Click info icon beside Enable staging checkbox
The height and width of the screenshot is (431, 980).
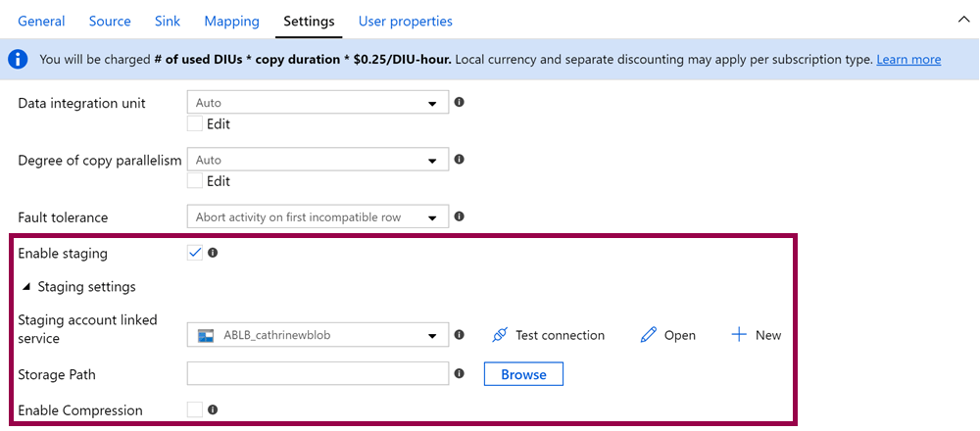(213, 253)
